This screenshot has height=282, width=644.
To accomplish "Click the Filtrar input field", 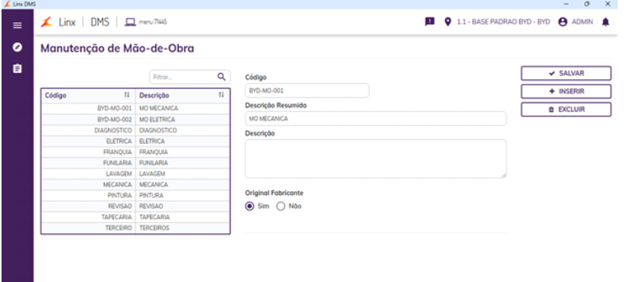I will 183,77.
